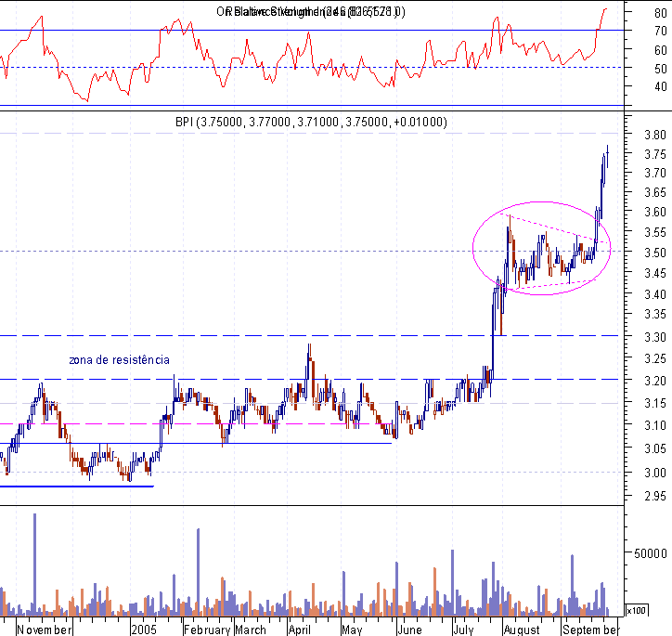Screen dimensions: 672x636
Task: Select the August label on the time axis
Action: point(521,630)
